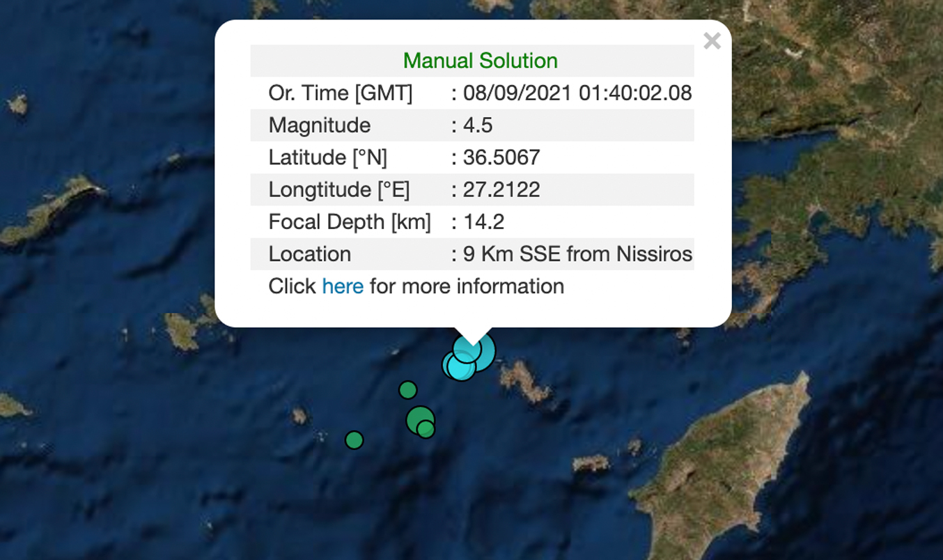Select the isolated westernmost green earthquake marker
This screenshot has height=560, width=943.
(x=354, y=440)
